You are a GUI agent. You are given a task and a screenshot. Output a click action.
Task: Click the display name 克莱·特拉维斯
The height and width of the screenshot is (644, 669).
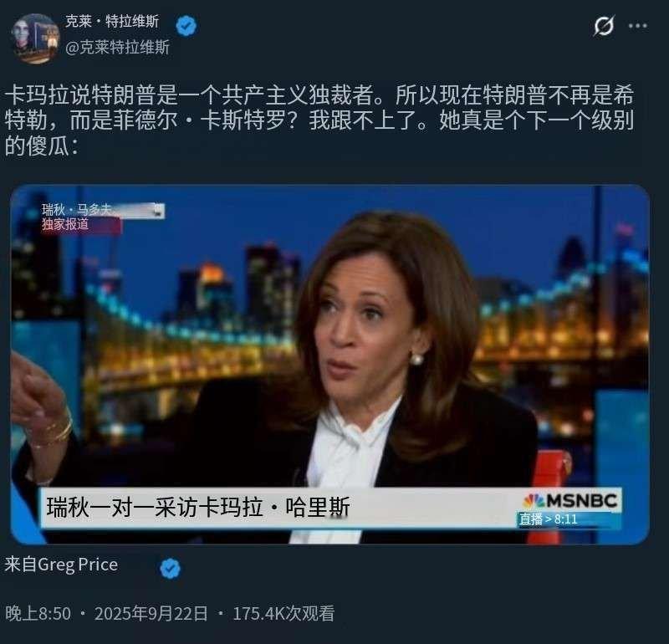[x=112, y=21]
